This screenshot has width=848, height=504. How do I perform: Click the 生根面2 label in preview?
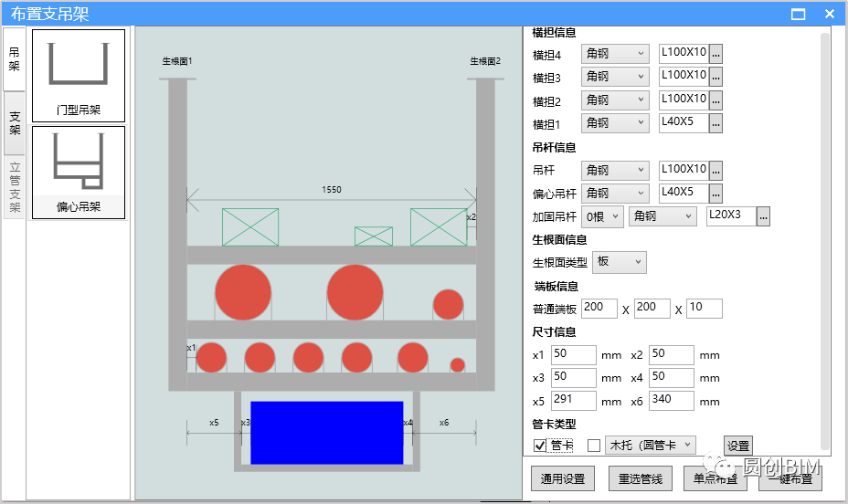485,61
